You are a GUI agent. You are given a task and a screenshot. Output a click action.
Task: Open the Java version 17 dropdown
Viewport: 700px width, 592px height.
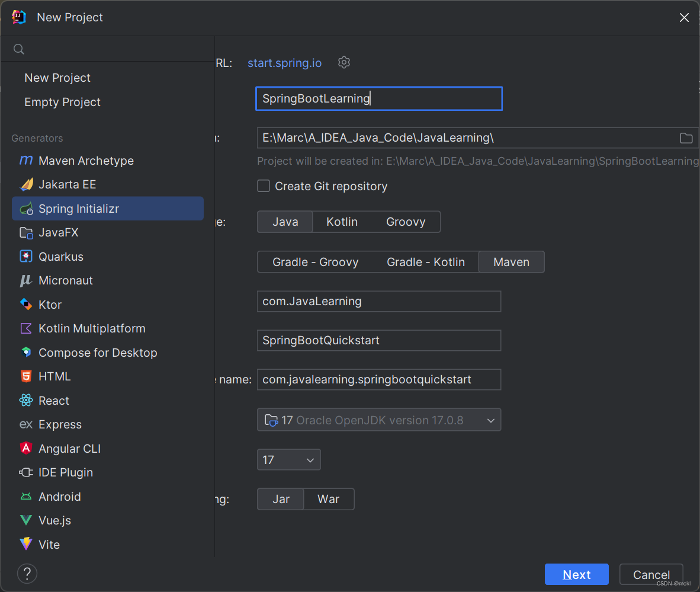(289, 460)
